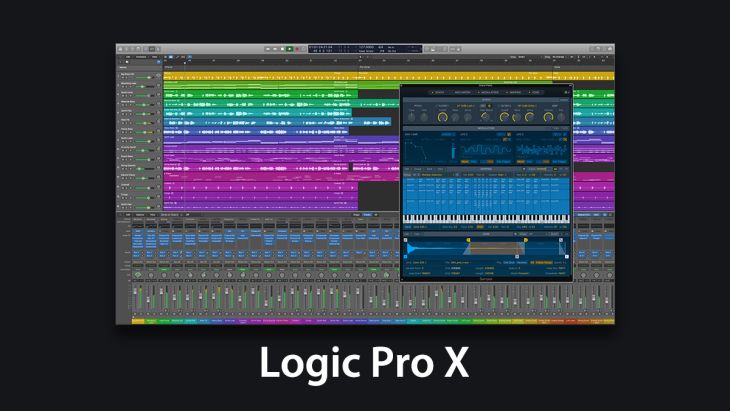
Task: Toggle the Count-in button
Action: pyautogui.click(x=452, y=49)
